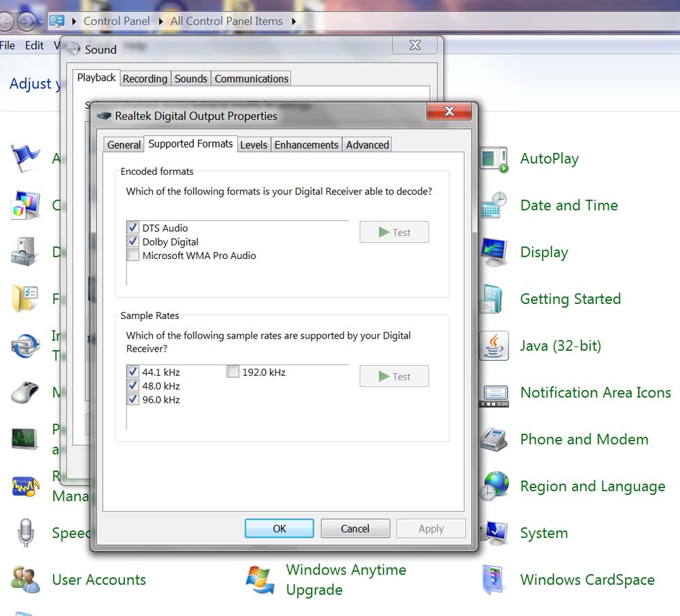Go back with the Back arrow button
Viewport: 680px width, 616px height.
(6, 21)
